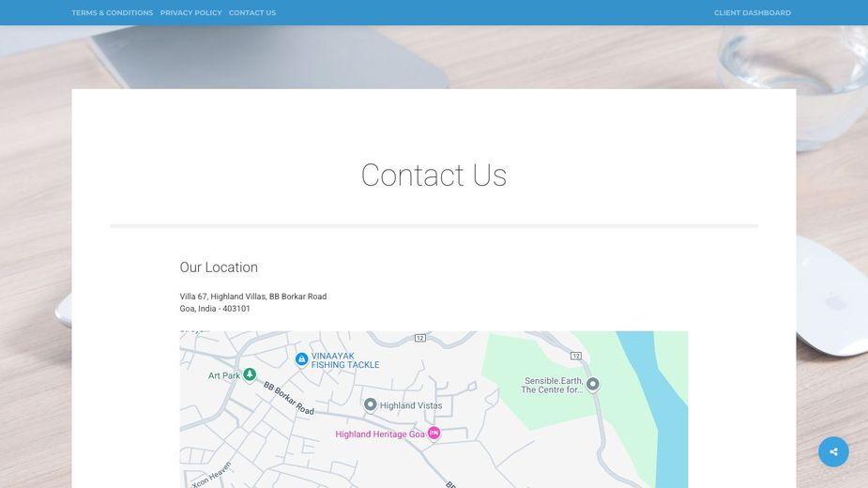Click the Contact Us page title

(x=434, y=175)
